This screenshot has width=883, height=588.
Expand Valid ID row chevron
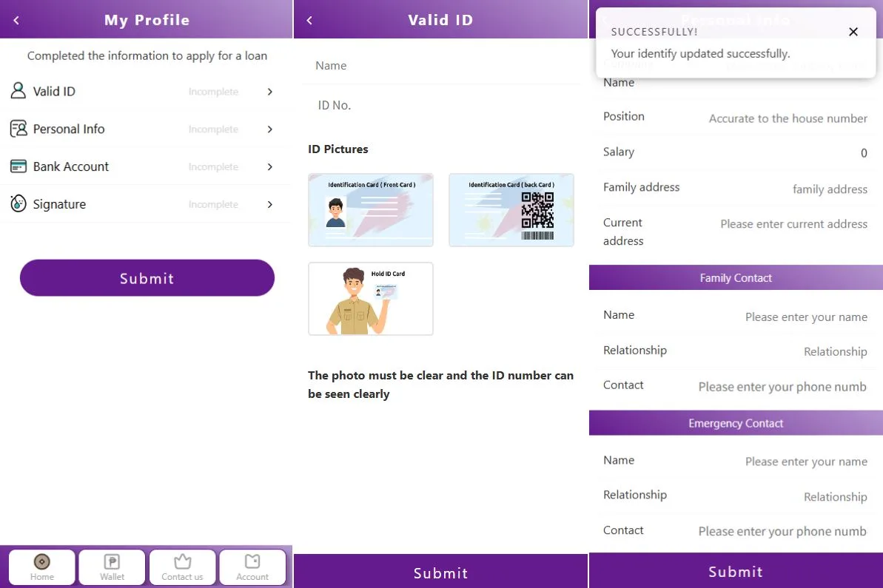tap(269, 92)
